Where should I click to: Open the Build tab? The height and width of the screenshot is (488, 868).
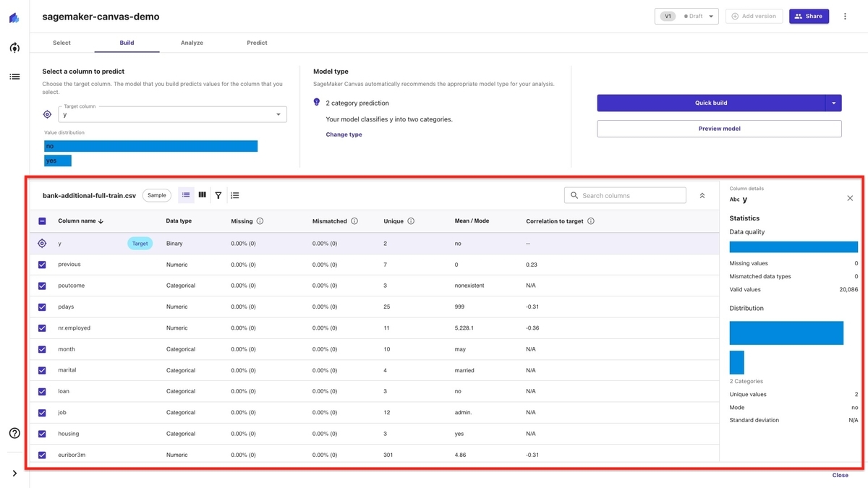[x=127, y=43]
